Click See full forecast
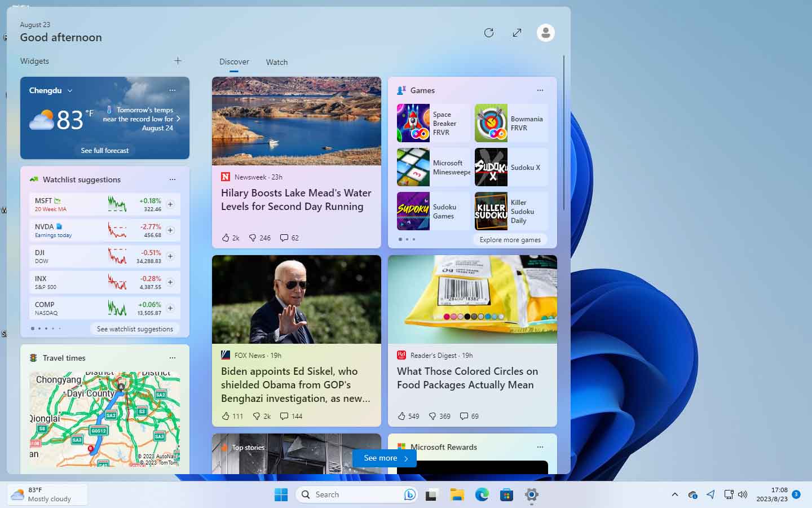The height and width of the screenshot is (508, 812). coord(105,151)
